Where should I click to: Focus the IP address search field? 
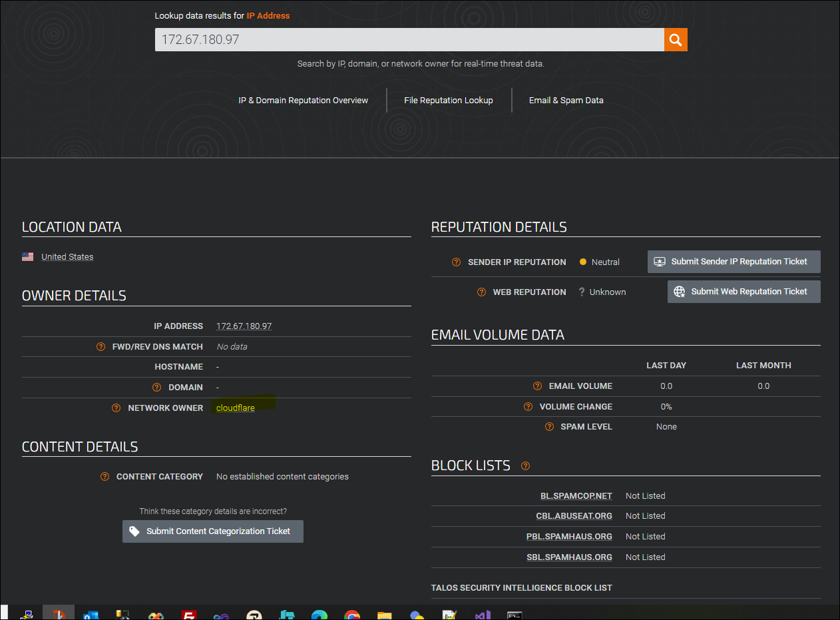(409, 40)
